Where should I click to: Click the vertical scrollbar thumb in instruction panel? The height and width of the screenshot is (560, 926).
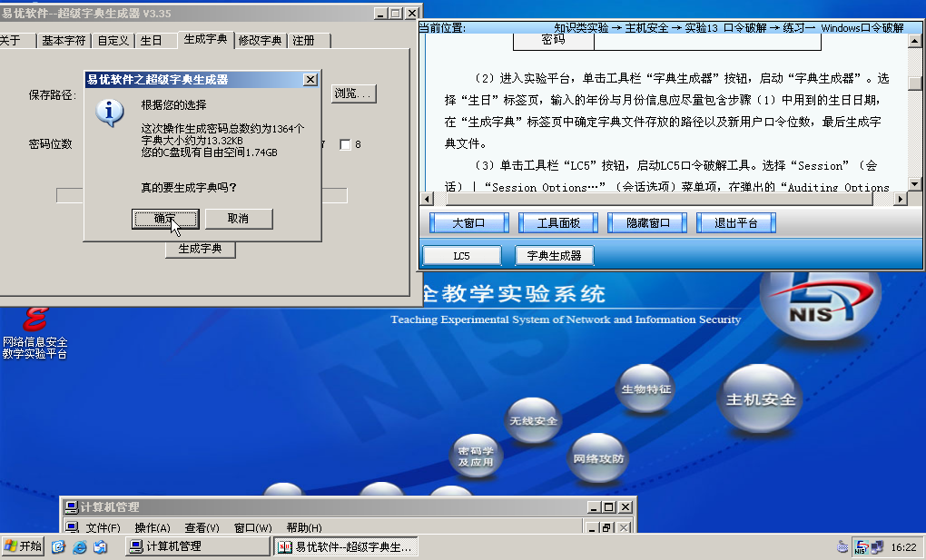point(915,84)
